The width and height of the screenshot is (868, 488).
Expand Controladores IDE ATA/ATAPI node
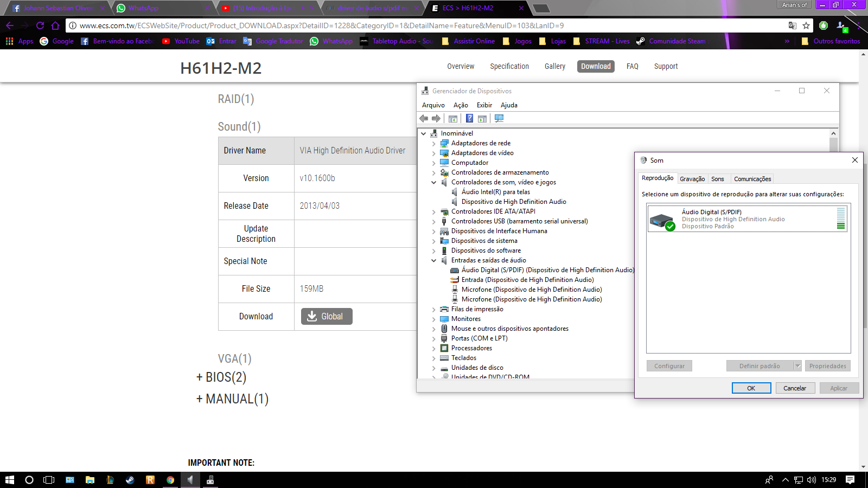point(433,212)
